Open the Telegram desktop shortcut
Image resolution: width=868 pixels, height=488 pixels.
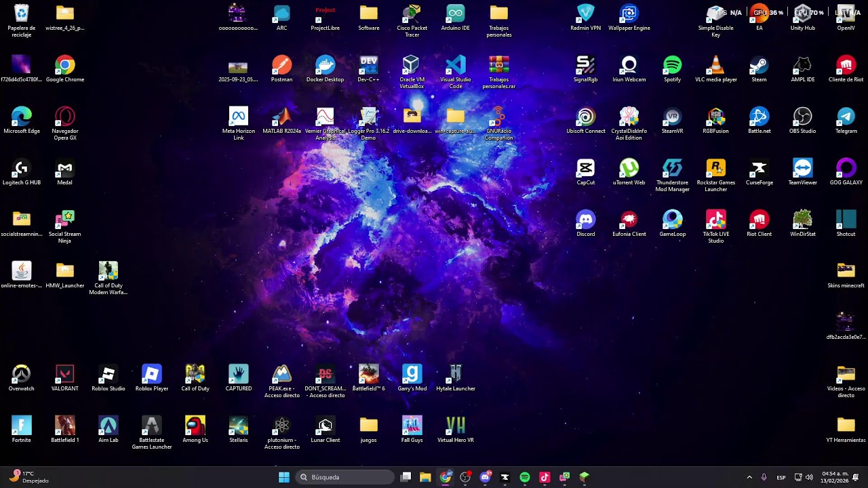coord(846,117)
